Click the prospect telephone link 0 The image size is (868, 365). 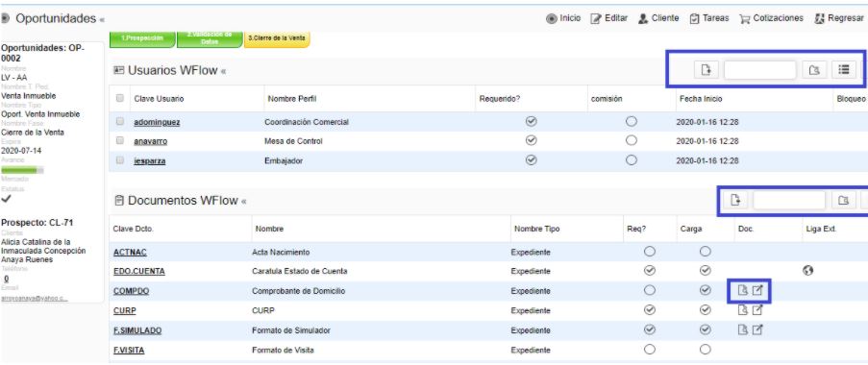tap(6, 279)
